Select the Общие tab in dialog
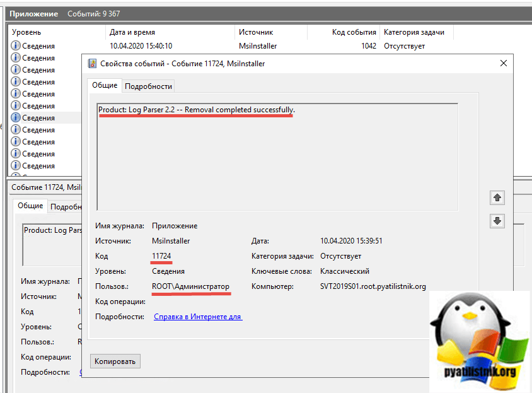Screen dimensions: 532x393 point(105,86)
